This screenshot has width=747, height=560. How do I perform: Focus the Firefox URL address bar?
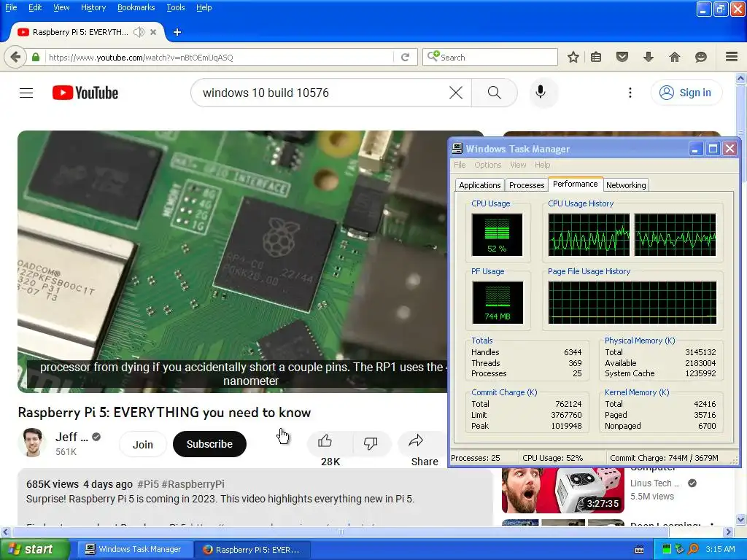tap(219, 57)
